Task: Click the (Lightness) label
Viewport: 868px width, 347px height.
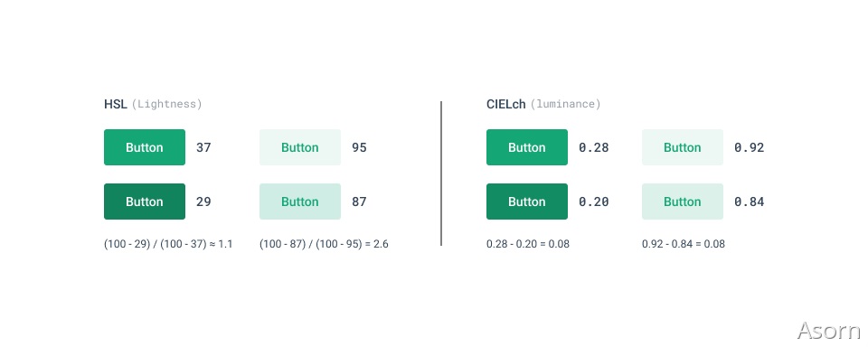Action: tap(166, 104)
